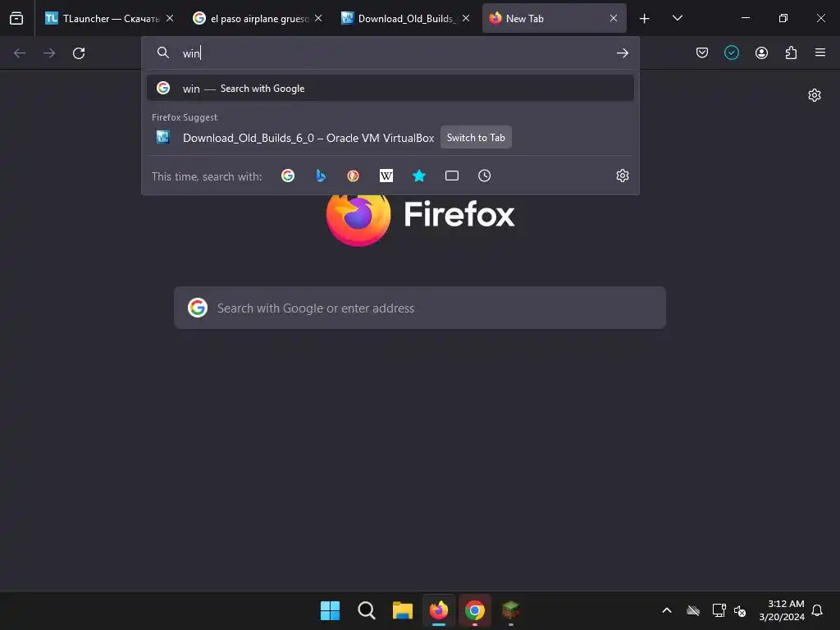Image resolution: width=840 pixels, height=630 pixels.
Task: Click the Switch to Tab button
Action: [x=476, y=138]
